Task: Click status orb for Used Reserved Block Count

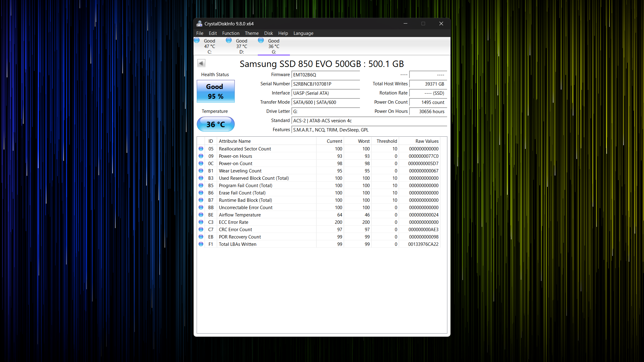Action: click(201, 178)
